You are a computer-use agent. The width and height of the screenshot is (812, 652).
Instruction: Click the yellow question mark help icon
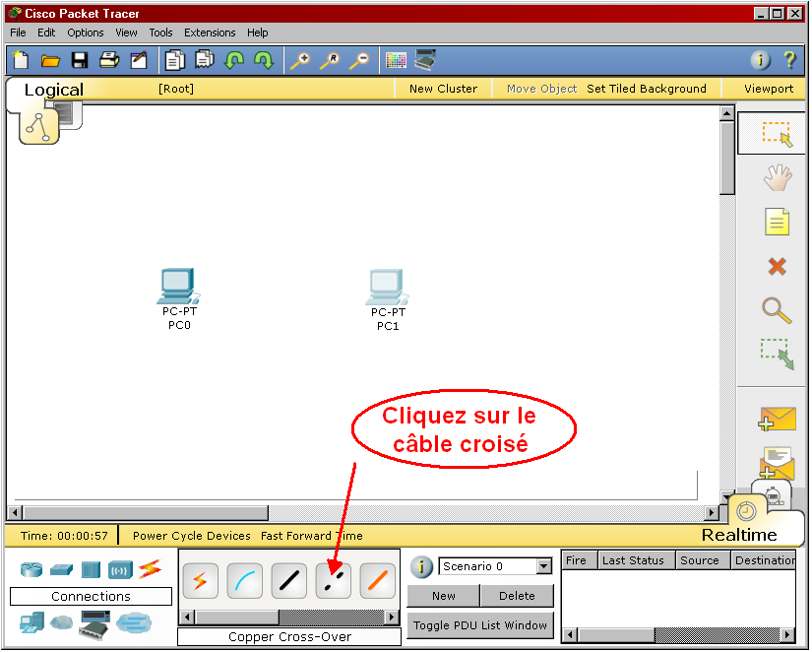coord(789,60)
